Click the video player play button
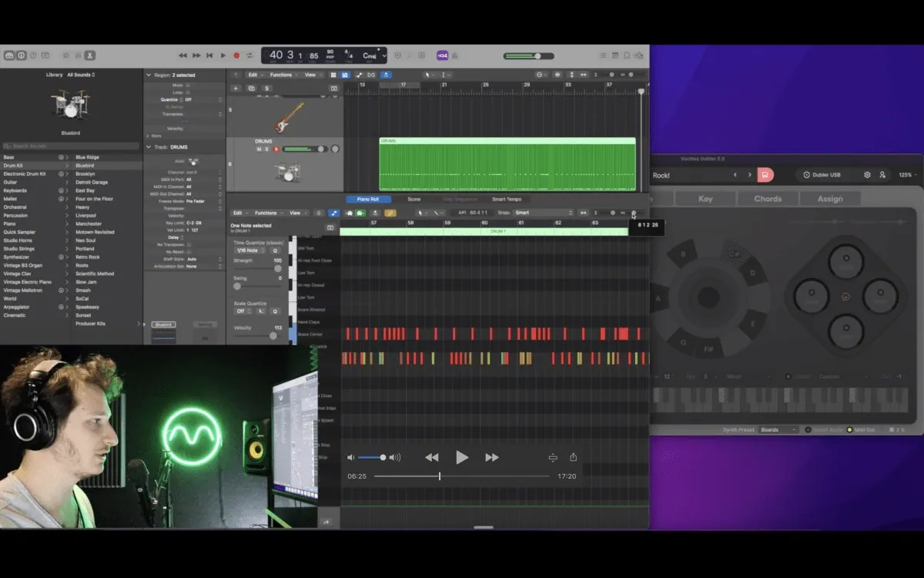The width and height of the screenshot is (924, 578). pyautogui.click(x=462, y=458)
